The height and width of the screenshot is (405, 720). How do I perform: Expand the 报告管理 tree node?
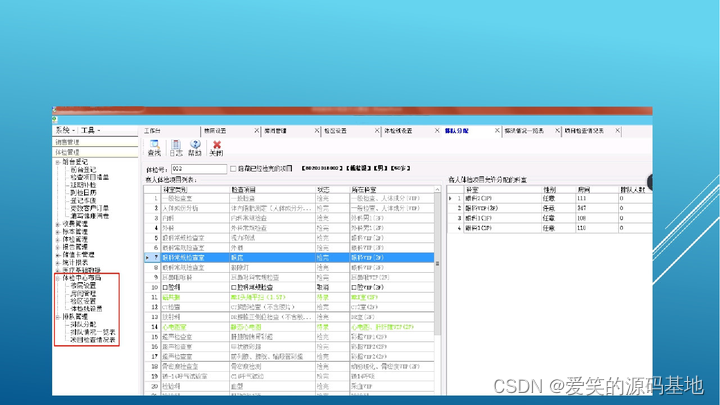tap(58, 247)
